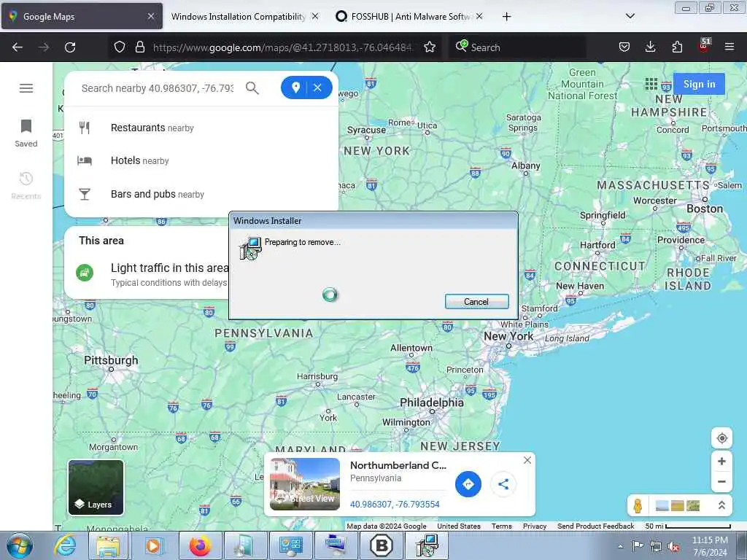
Task: Click the site padlock icon
Action: pyautogui.click(x=139, y=47)
